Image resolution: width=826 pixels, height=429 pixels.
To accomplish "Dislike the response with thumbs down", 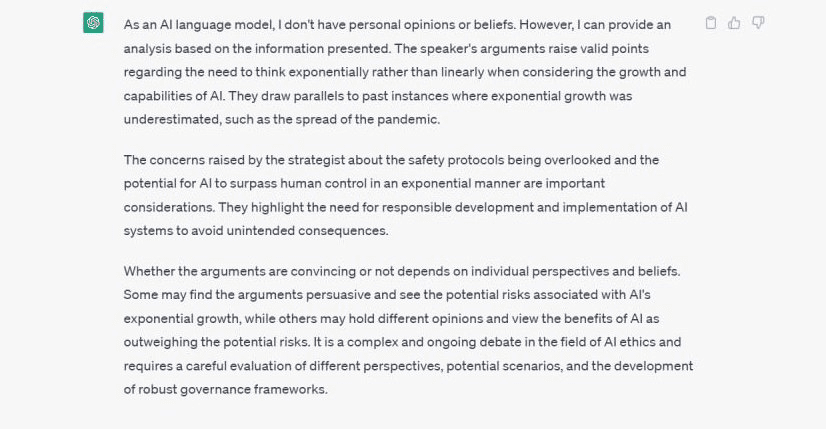I will [758, 23].
